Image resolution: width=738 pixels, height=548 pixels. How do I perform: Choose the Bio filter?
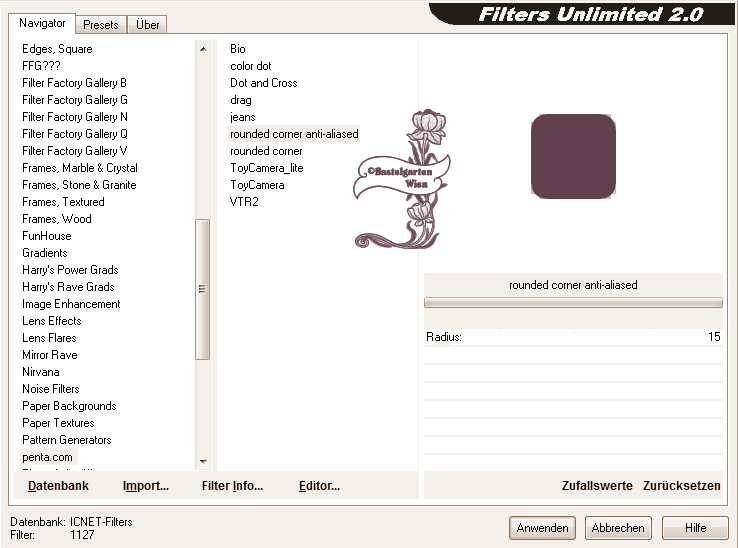coord(238,49)
